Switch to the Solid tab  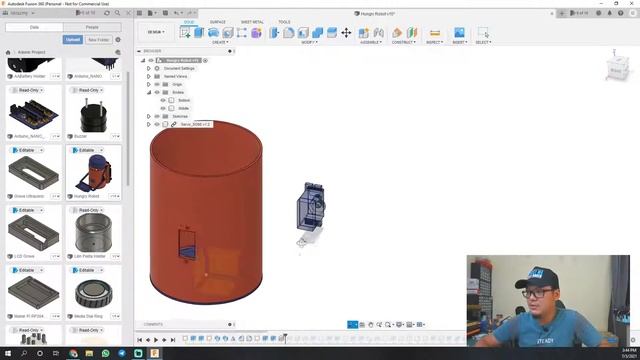pyautogui.click(x=189, y=22)
